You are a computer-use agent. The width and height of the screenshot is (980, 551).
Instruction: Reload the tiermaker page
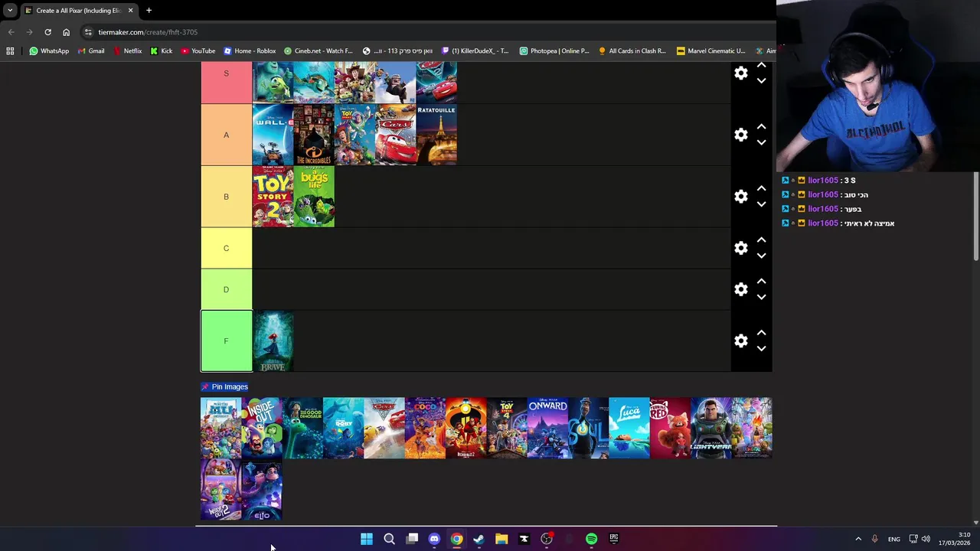click(x=47, y=32)
